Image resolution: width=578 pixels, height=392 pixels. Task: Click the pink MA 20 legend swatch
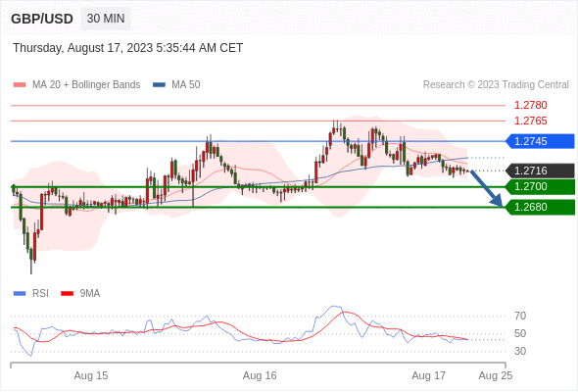[x=20, y=85]
